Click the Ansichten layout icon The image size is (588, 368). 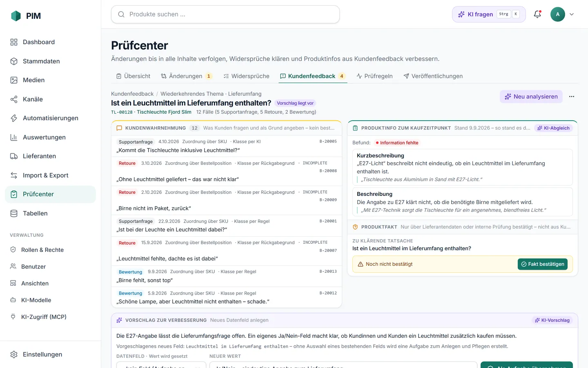point(13,283)
